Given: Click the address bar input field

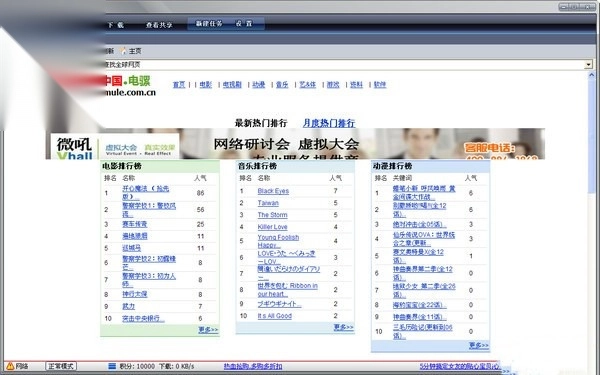Looking at the screenshot, I should pos(344,65).
